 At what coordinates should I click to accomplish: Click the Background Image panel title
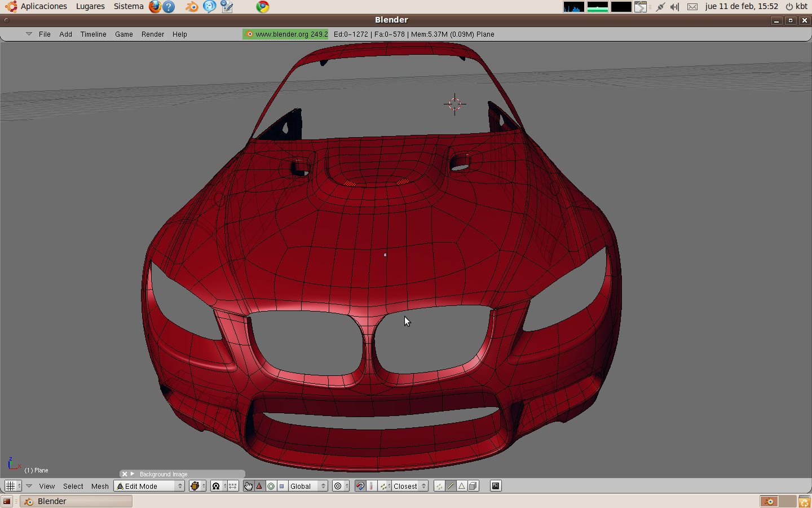pos(164,474)
